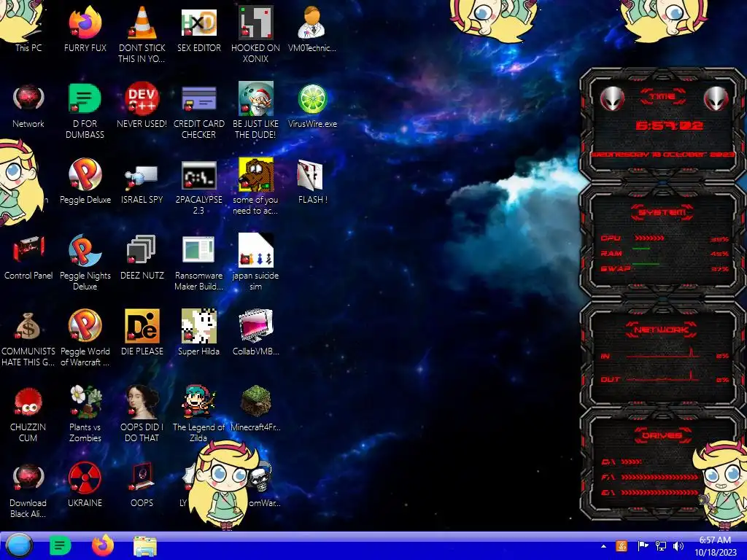This screenshot has width=747, height=560.
Task: Open the UKRAINE radiation symbol icon
Action: tap(85, 484)
